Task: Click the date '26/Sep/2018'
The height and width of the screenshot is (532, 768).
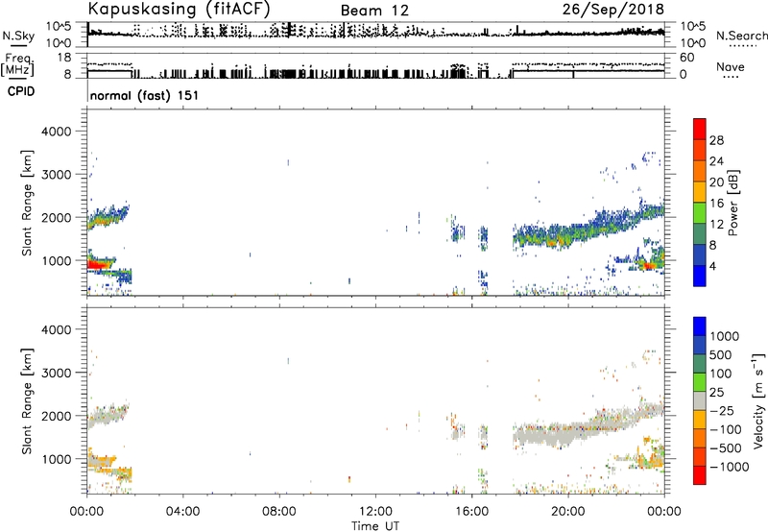Action: pyautogui.click(x=613, y=10)
